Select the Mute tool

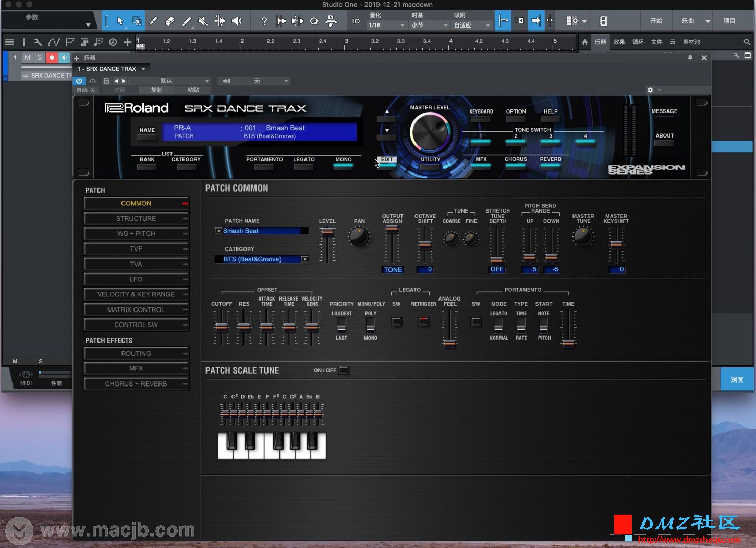point(203,21)
